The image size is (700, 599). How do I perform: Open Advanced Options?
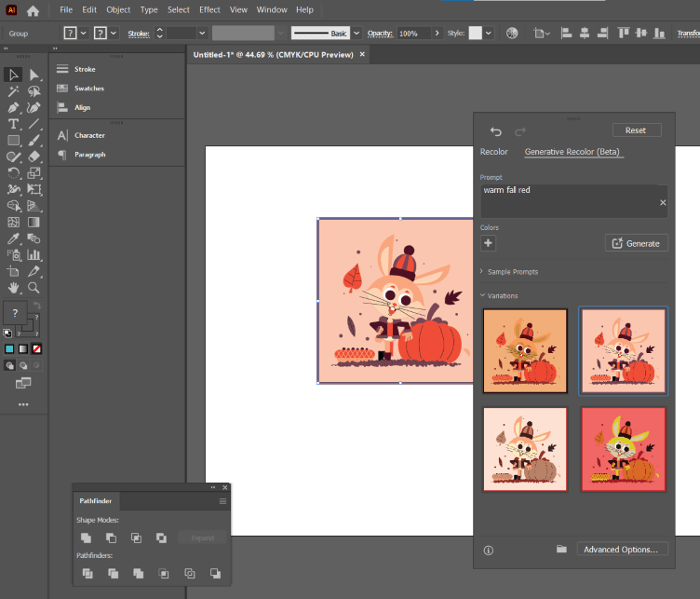pos(621,550)
